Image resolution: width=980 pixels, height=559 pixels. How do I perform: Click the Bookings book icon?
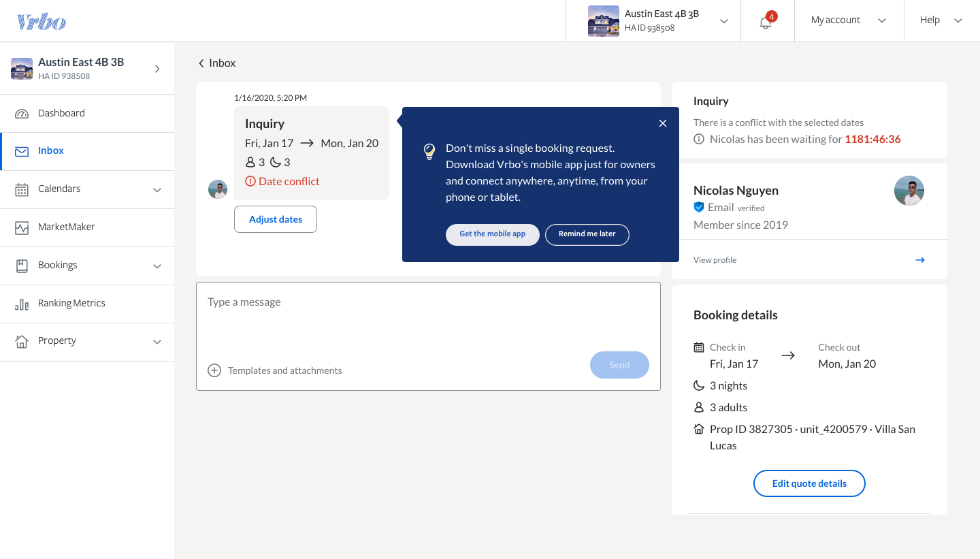click(x=22, y=266)
